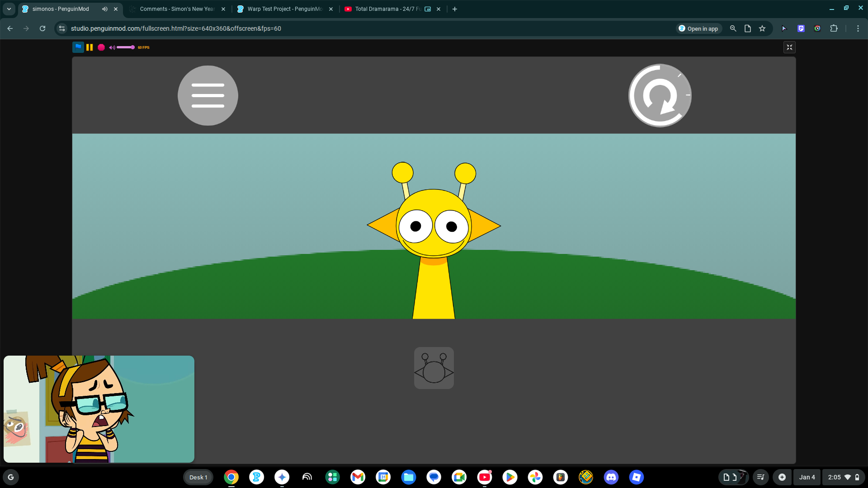Screen dimensions: 868x488
Task: Bookmark this page with the star icon
Action: 762,28
